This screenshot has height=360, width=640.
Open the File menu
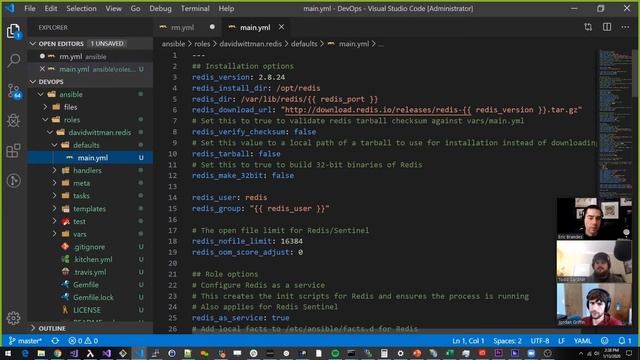pyautogui.click(x=30, y=8)
